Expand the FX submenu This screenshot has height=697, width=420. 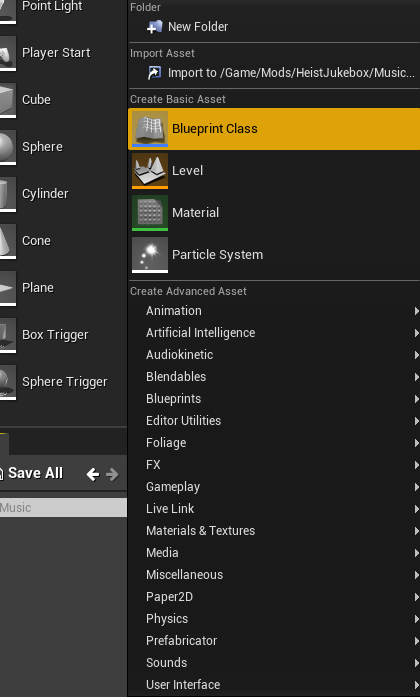point(274,465)
